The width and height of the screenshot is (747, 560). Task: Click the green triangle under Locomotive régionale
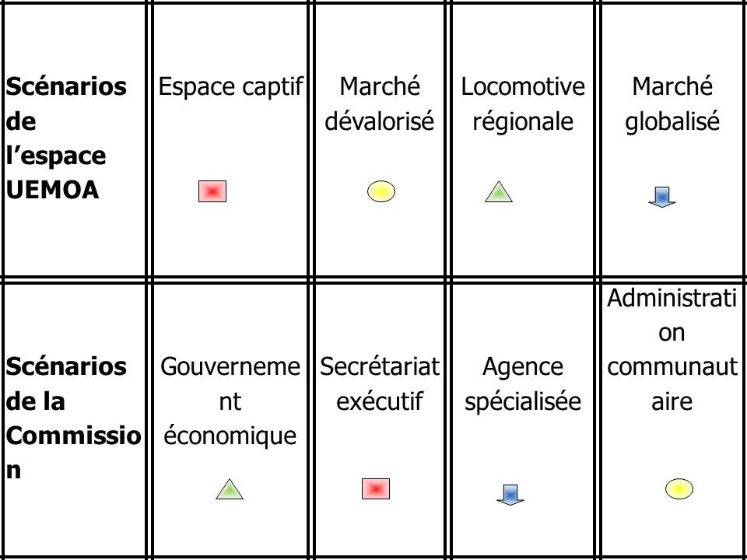[x=499, y=192]
